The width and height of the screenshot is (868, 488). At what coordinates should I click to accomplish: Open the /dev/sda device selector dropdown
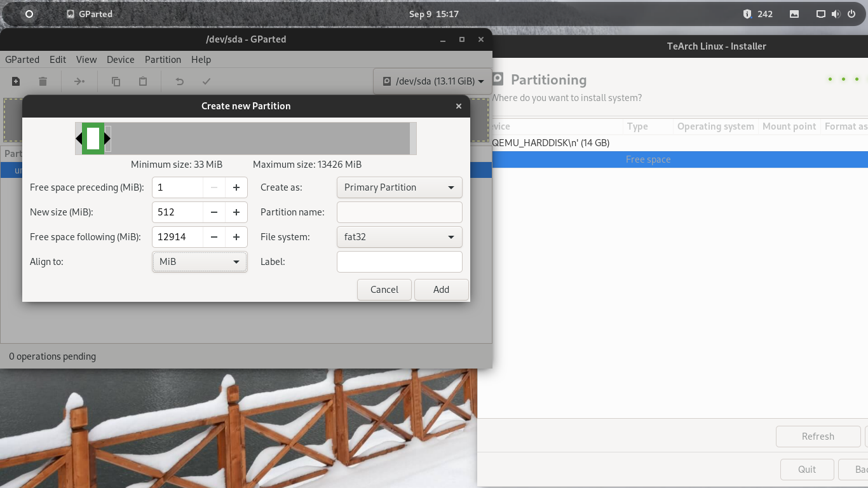[x=432, y=81]
